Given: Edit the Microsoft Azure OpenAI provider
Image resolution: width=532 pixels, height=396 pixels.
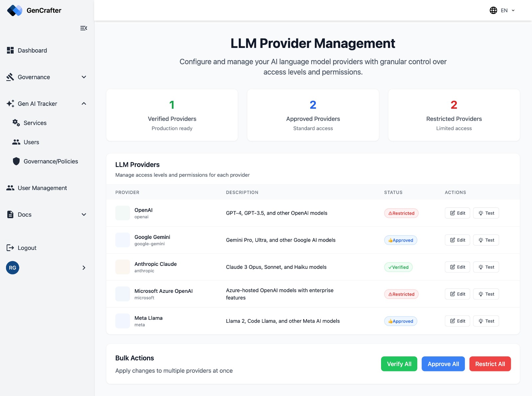Looking at the screenshot, I should [458, 294].
